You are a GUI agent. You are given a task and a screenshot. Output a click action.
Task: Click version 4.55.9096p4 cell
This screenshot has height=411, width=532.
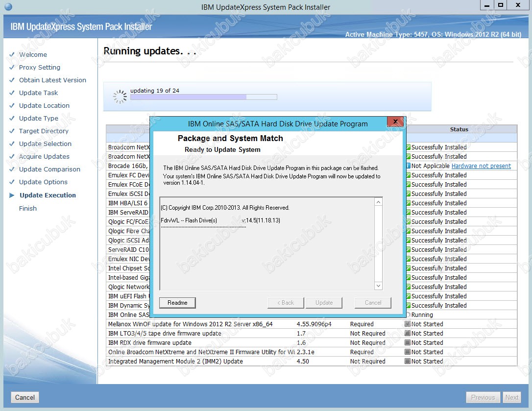314,324
